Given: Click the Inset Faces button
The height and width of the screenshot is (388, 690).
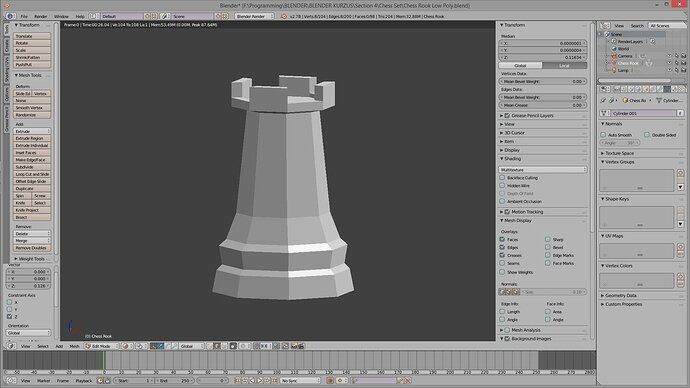Looking at the screenshot, I should [x=32, y=153].
